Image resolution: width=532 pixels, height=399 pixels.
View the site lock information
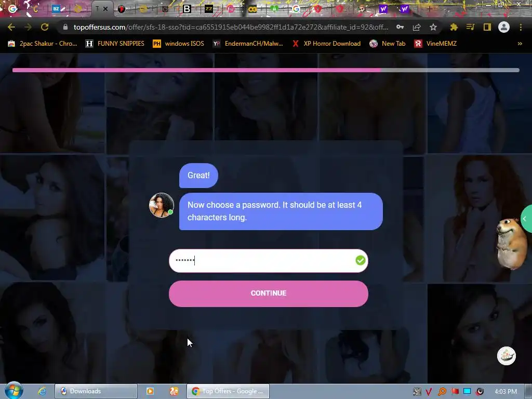click(x=65, y=27)
